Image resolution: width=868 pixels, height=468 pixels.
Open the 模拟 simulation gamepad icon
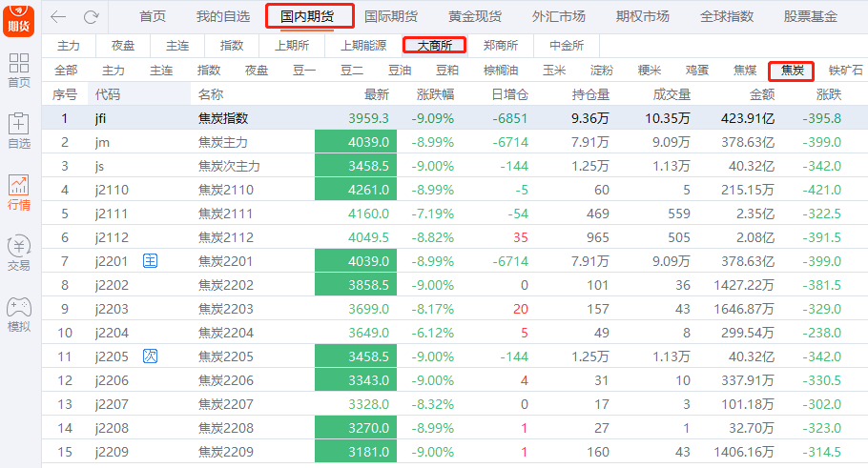[19, 314]
